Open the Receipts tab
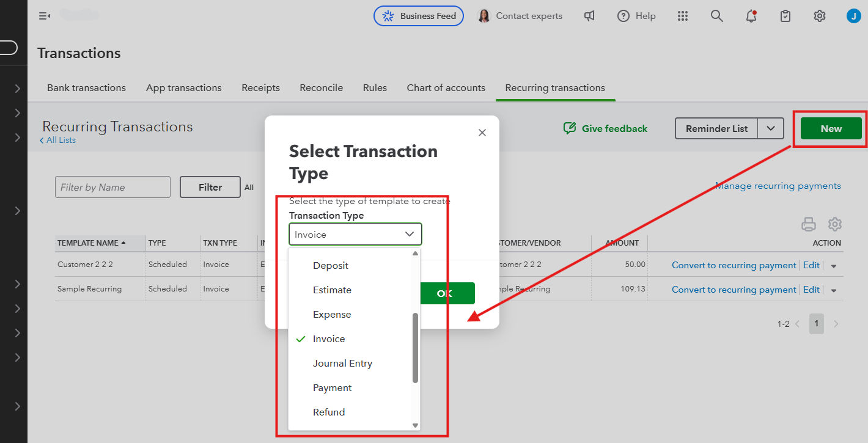 tap(260, 87)
